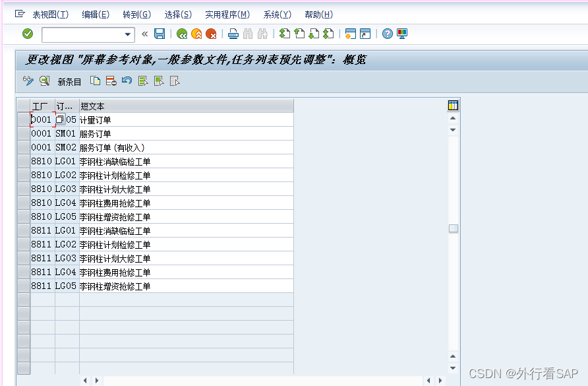Open the 系统(Y) menu
This screenshot has width=588, height=386.
(x=277, y=15)
